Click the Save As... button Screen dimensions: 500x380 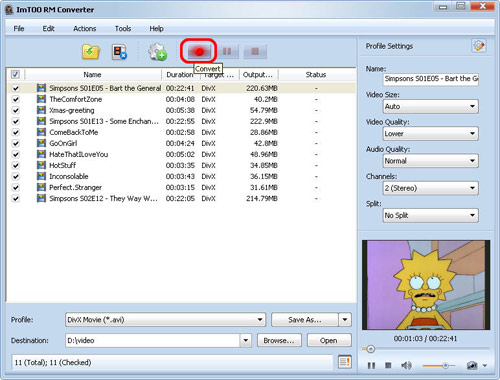[305, 320]
